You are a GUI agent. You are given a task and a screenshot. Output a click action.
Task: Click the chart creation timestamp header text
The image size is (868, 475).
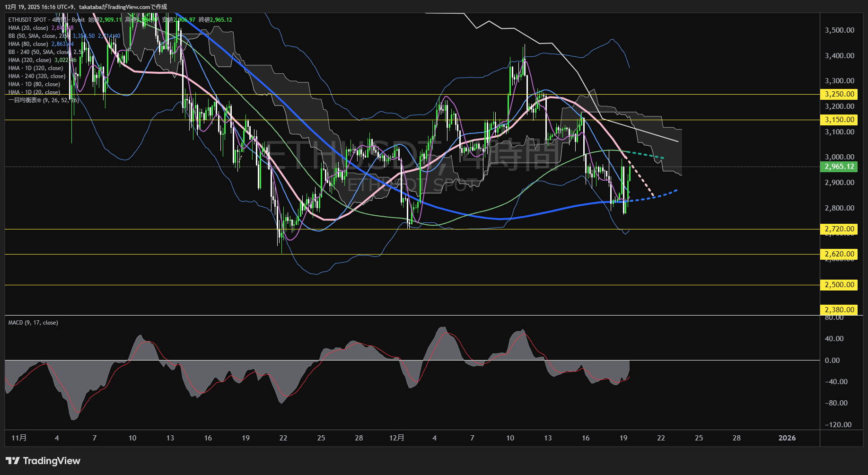click(86, 7)
